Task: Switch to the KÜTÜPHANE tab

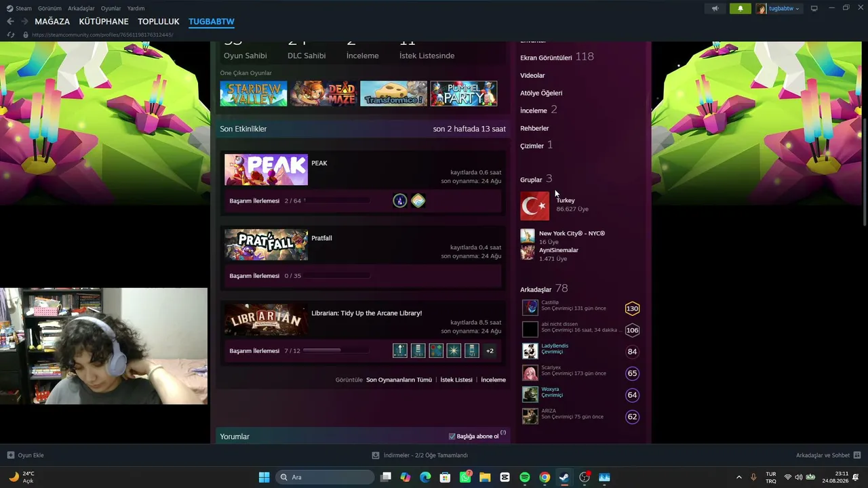Action: 104,22
